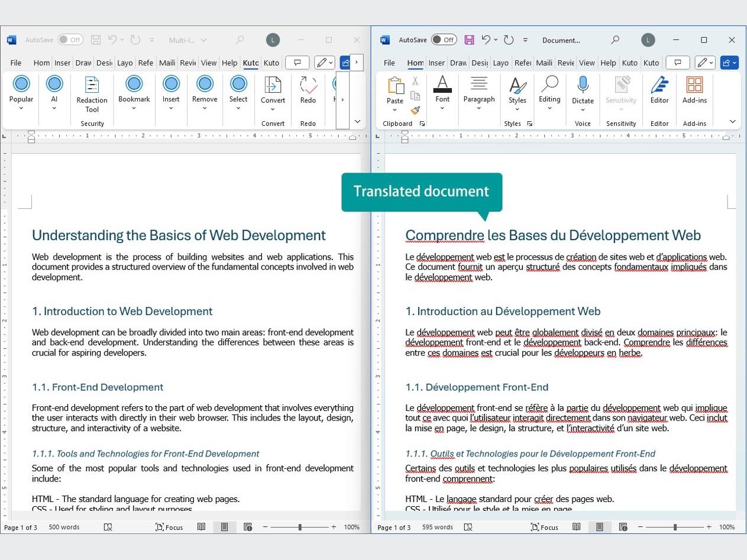Image resolution: width=747 pixels, height=560 pixels.
Task: Click the "500 words" count in the status bar
Action: point(64,527)
